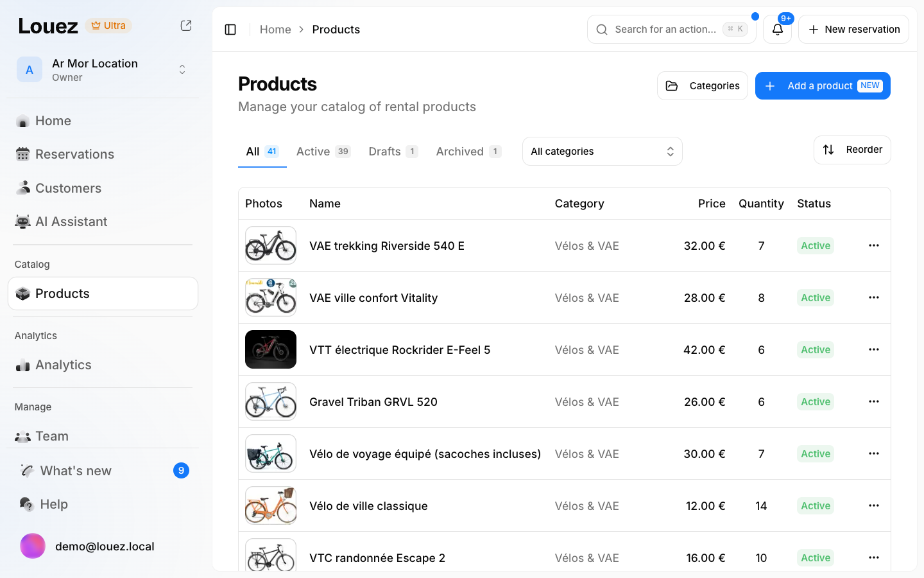Open Help in the sidebar
The width and height of the screenshot is (924, 578).
pyautogui.click(x=103, y=504)
